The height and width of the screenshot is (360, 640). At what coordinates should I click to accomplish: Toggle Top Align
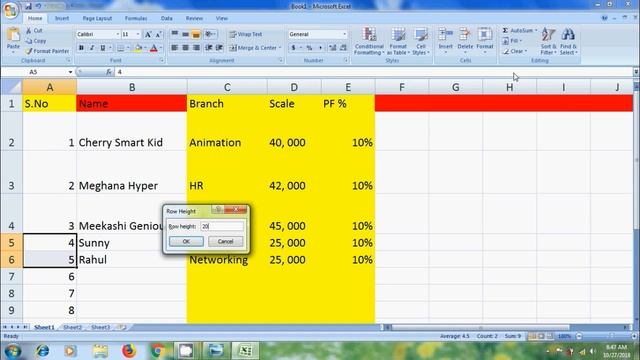coord(175,34)
